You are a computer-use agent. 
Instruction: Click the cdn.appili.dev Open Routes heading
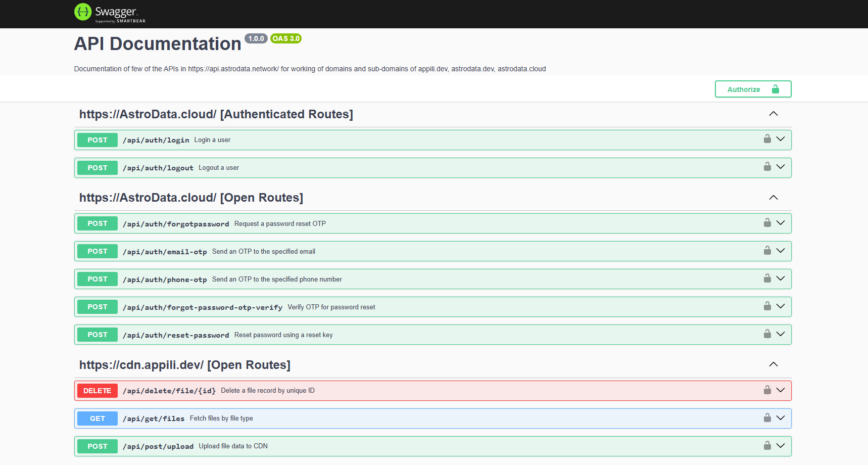[185, 365]
